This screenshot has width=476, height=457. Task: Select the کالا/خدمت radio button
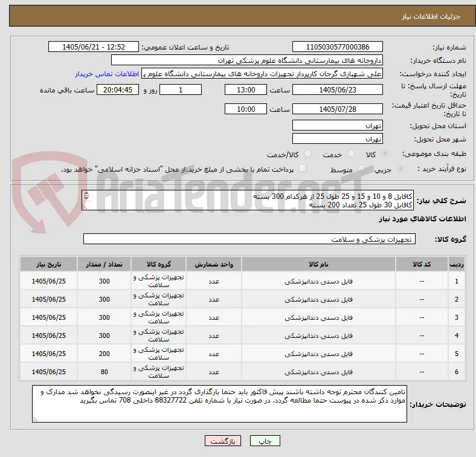(x=308, y=154)
